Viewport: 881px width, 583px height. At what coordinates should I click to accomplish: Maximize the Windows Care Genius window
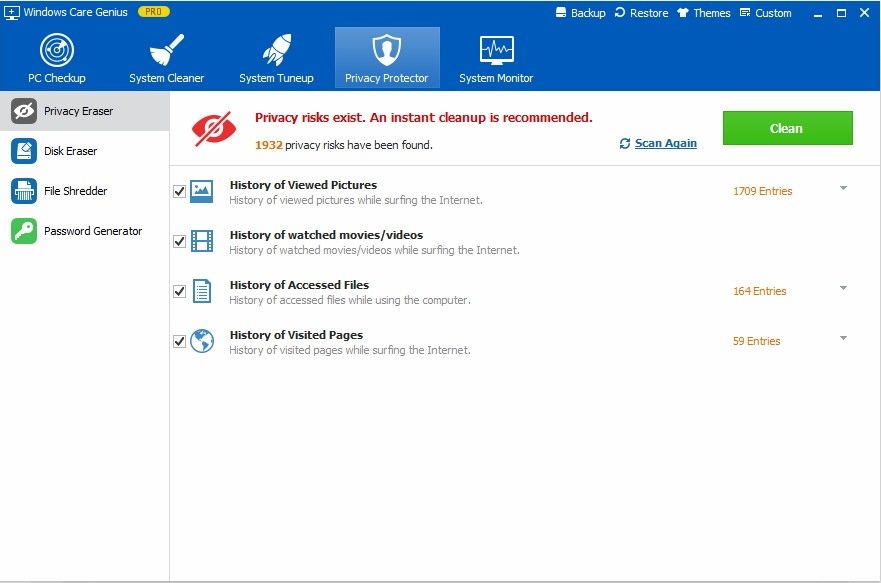(841, 13)
